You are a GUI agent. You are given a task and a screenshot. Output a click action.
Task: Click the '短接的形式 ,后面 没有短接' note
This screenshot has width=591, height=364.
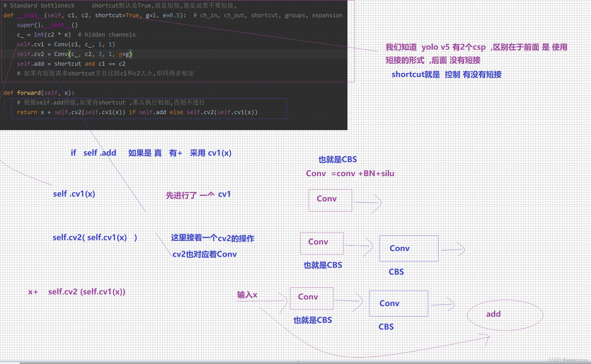[x=433, y=60]
